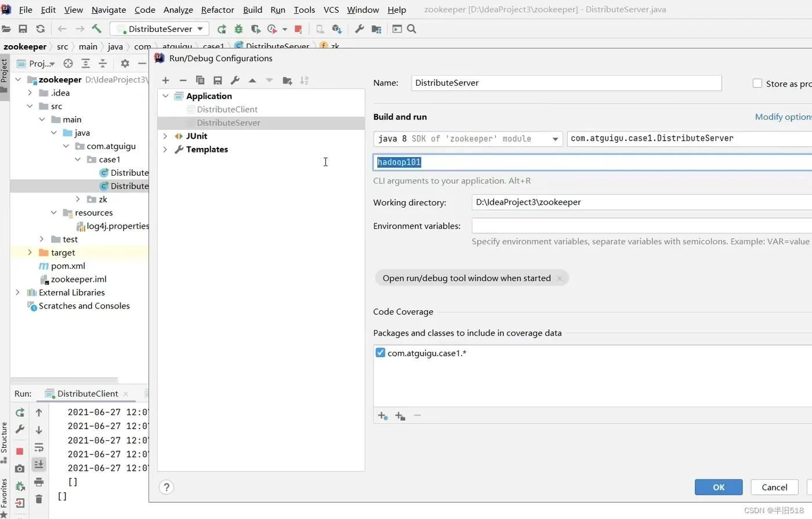Locate current file target icon in Project panel
This screenshot has width=812, height=519.
pos(68,64)
